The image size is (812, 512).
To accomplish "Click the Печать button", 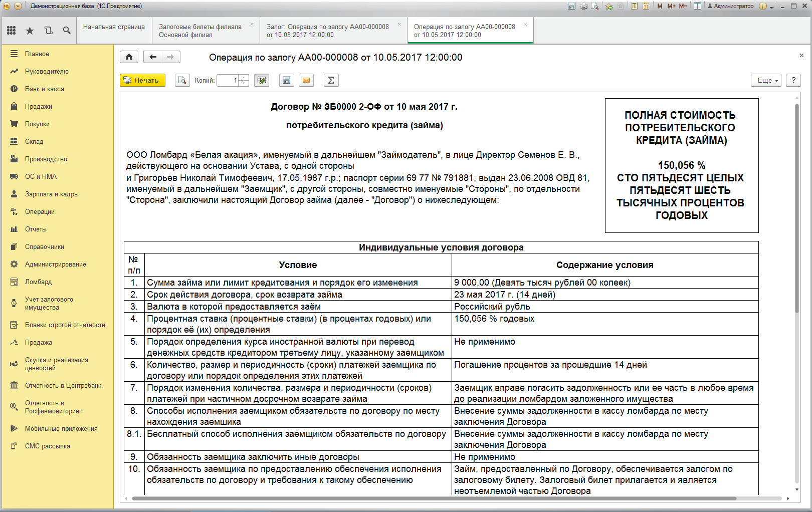I will (x=142, y=80).
